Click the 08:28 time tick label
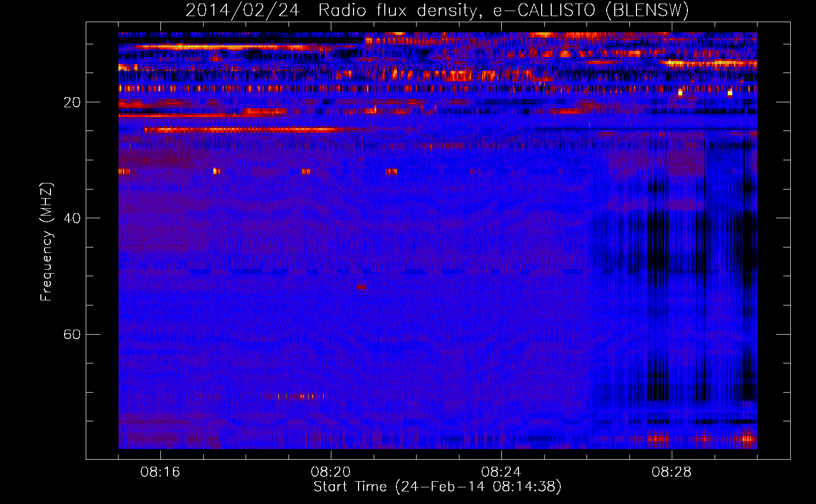Image resolution: width=816 pixels, height=504 pixels. (x=672, y=472)
